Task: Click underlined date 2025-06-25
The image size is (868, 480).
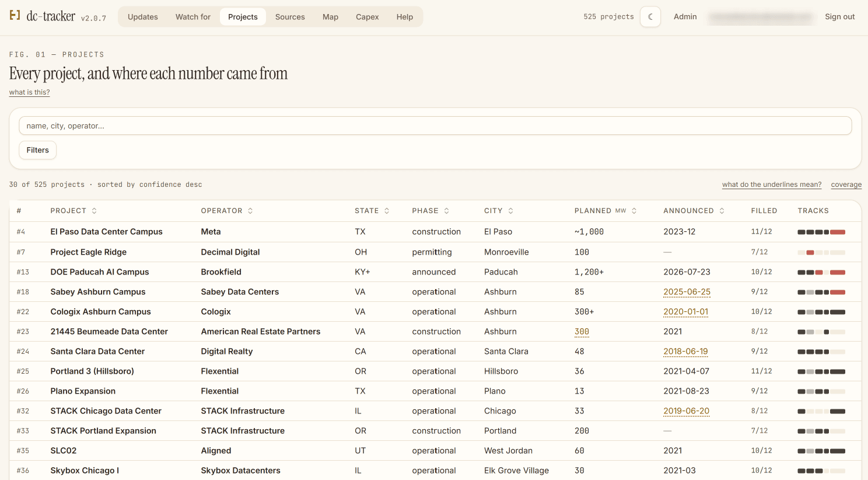Action: pos(687,292)
